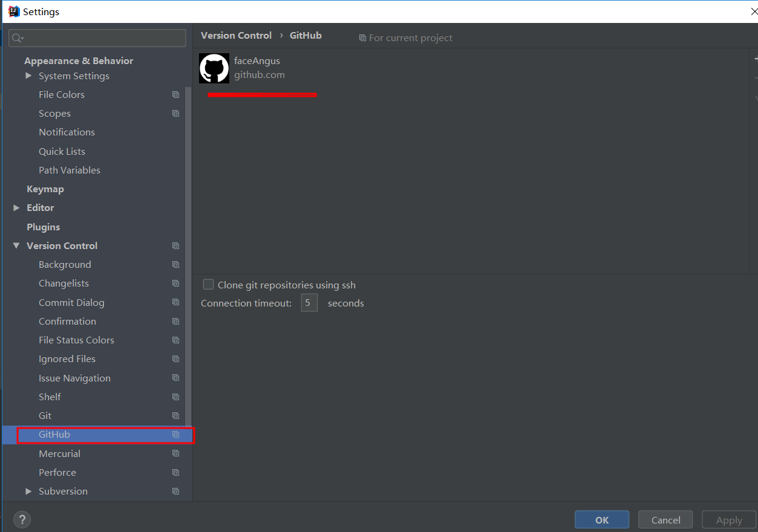Select the faceAngus account name

pos(257,61)
